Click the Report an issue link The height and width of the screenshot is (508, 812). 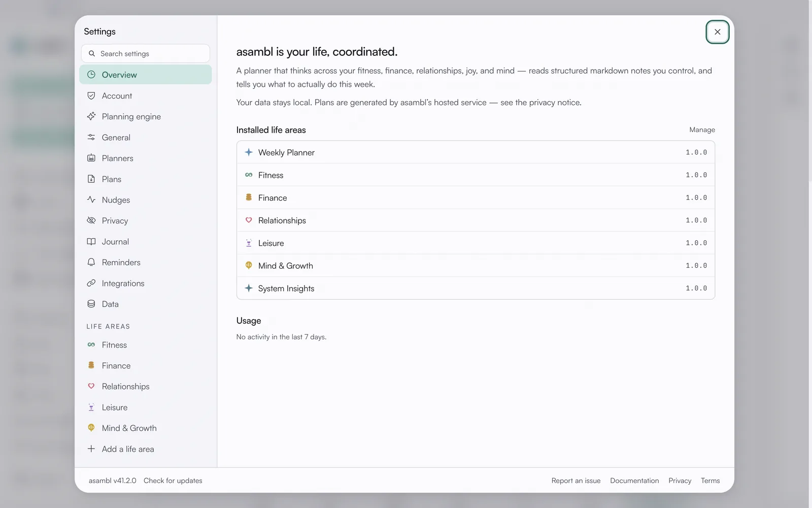click(x=576, y=481)
